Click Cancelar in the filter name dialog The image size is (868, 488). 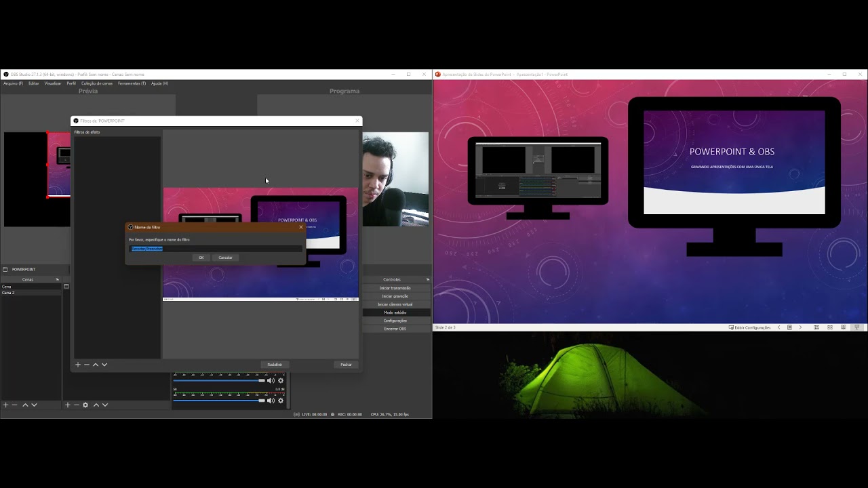(x=226, y=258)
